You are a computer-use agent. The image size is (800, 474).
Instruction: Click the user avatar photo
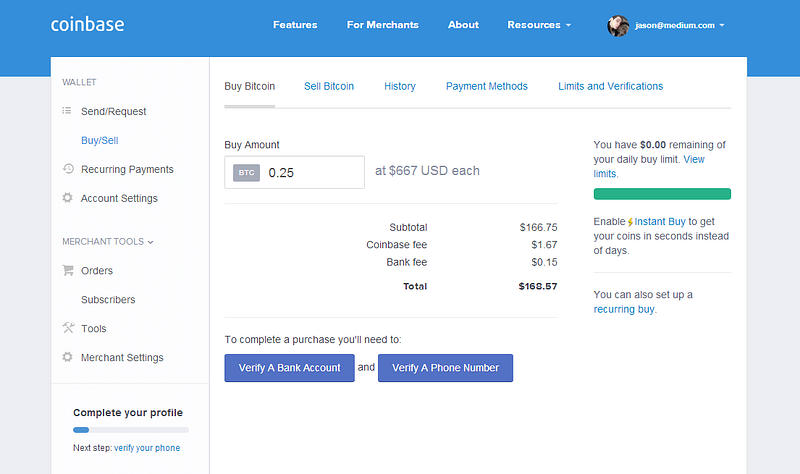pyautogui.click(x=617, y=26)
